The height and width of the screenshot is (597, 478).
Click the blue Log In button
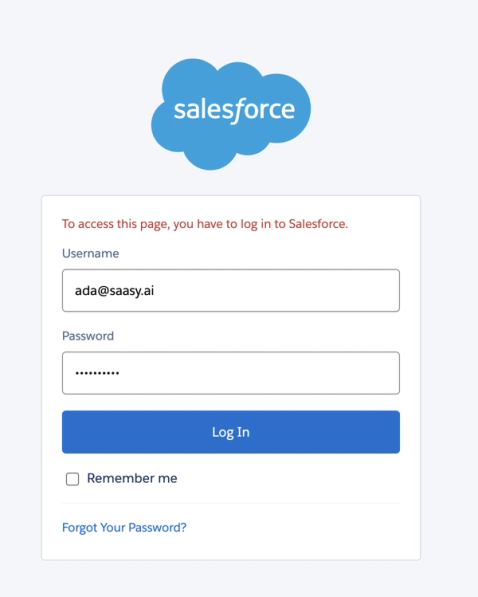pyautogui.click(x=231, y=432)
